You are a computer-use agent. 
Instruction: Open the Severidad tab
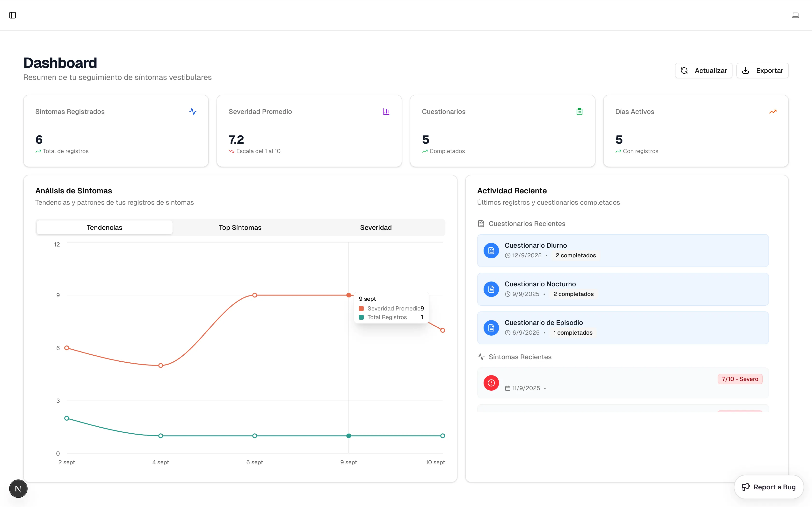pyautogui.click(x=376, y=227)
